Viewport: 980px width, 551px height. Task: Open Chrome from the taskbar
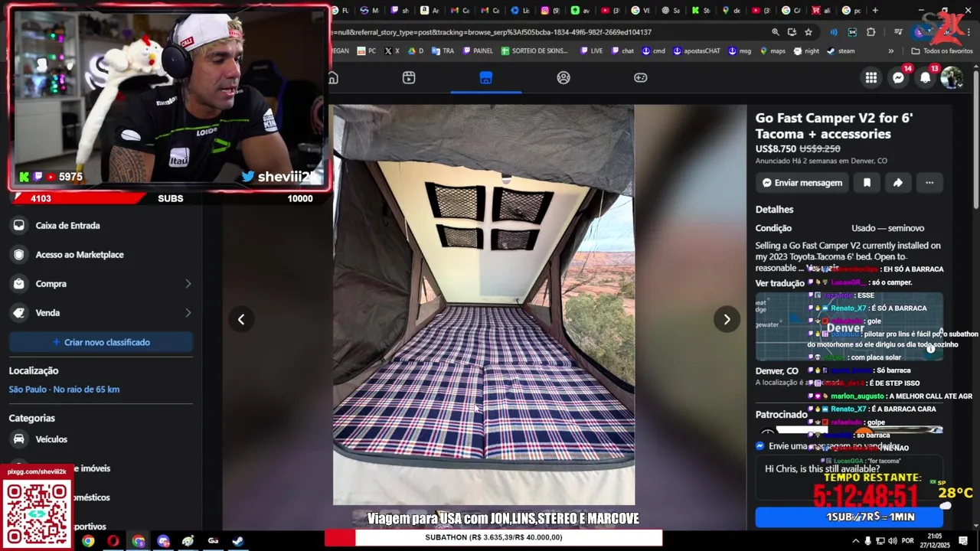pyautogui.click(x=88, y=541)
